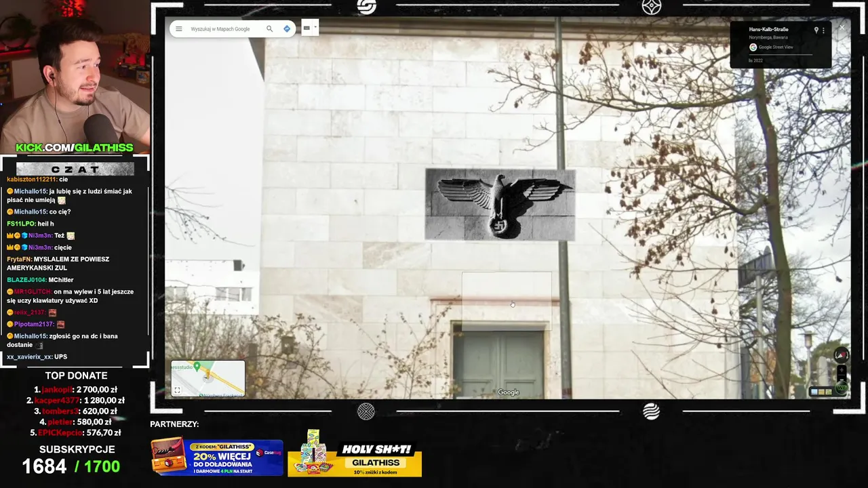Click the Google watermark logo link
Screen dimensions: 868x488
pyautogui.click(x=509, y=392)
